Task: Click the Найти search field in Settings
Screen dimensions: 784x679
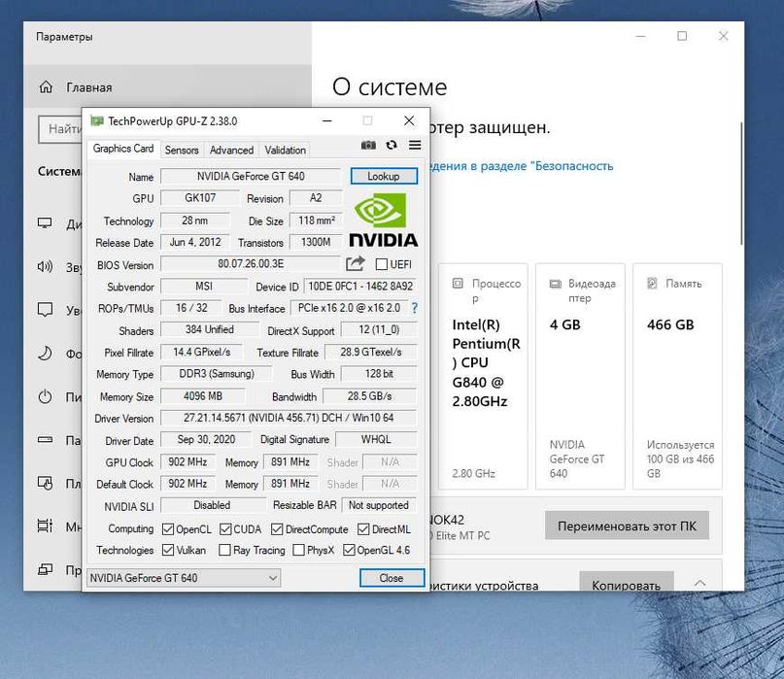Action: 60,129
